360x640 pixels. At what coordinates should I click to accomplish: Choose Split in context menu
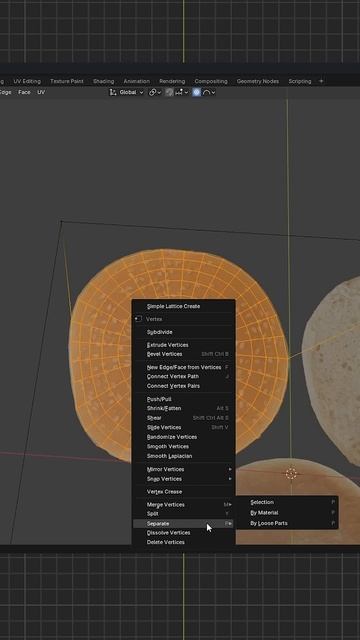coord(183,514)
